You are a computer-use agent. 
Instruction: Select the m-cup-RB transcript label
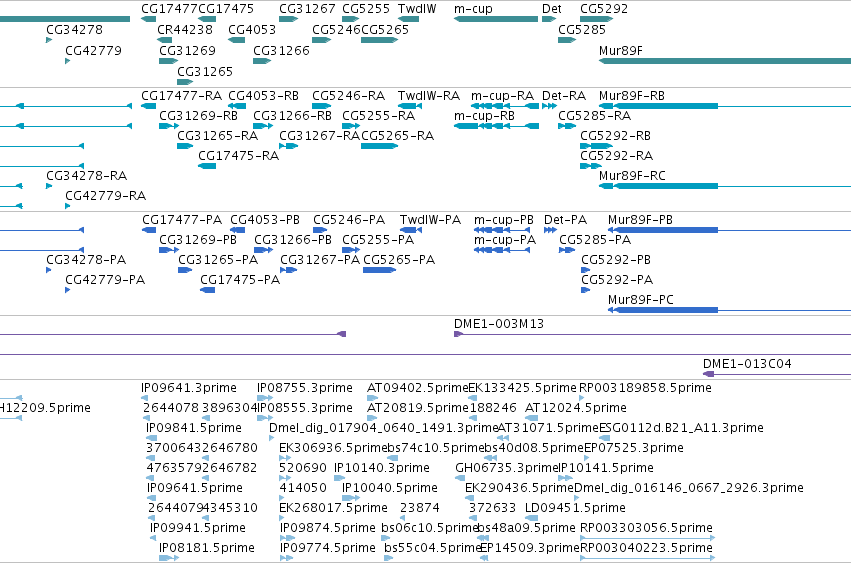pyautogui.click(x=484, y=116)
